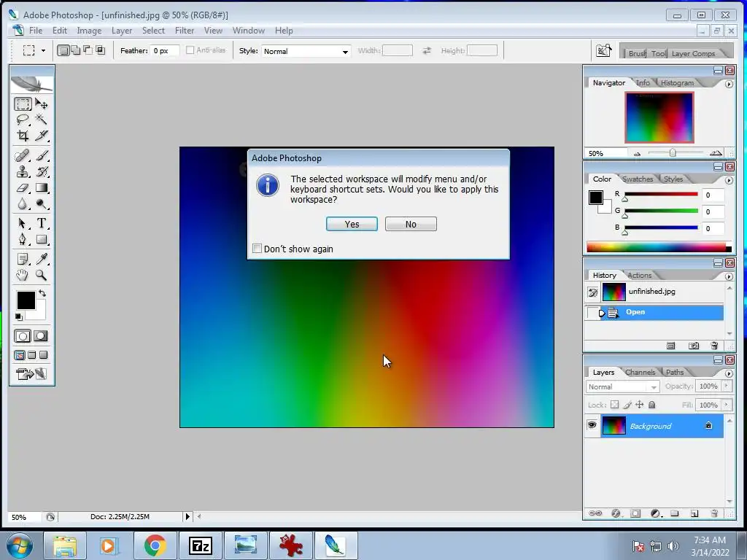Viewport: 747px width, 560px height.
Task: Select the Gradient tool
Action: tap(42, 188)
